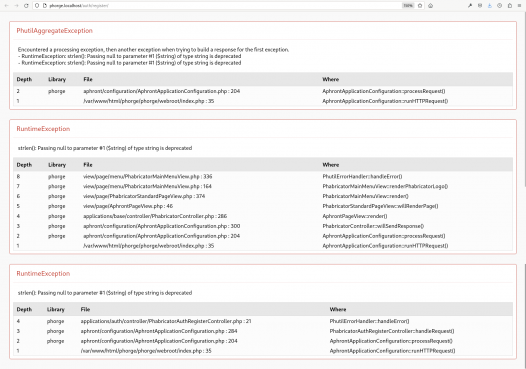
Task: Open the browser hamburger menu
Action: (x=519, y=6)
